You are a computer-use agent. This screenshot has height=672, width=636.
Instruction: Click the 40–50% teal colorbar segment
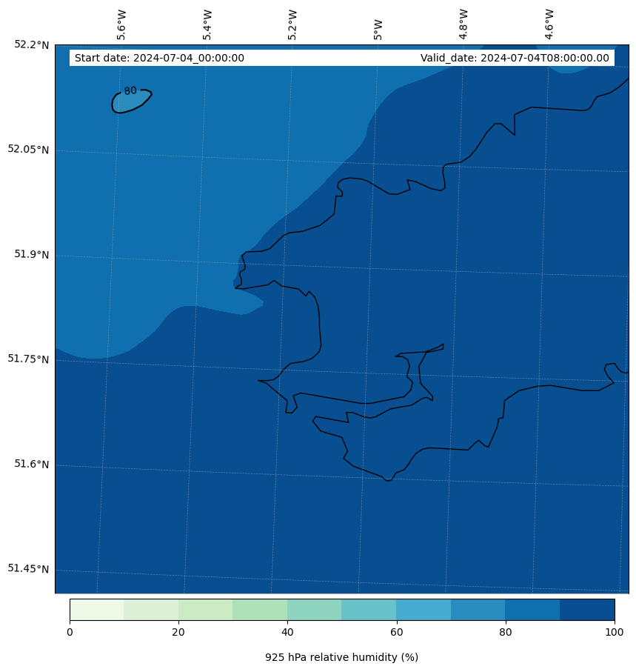coord(314,609)
